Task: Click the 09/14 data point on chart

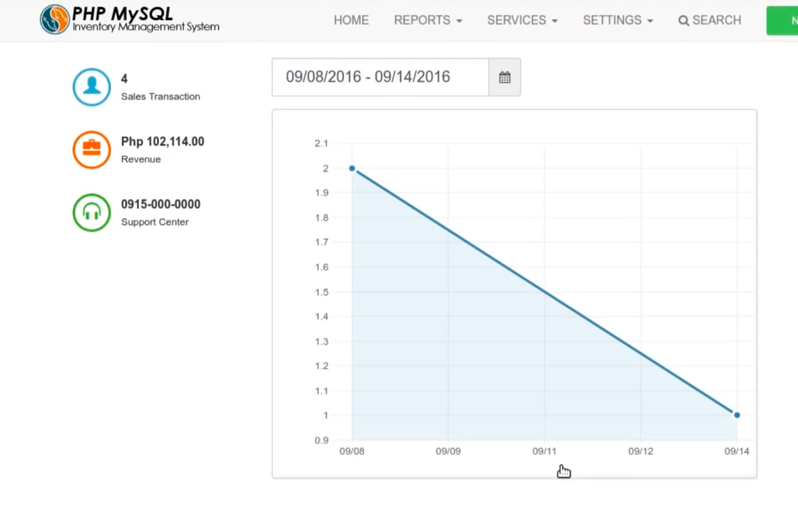Action: pos(737,415)
